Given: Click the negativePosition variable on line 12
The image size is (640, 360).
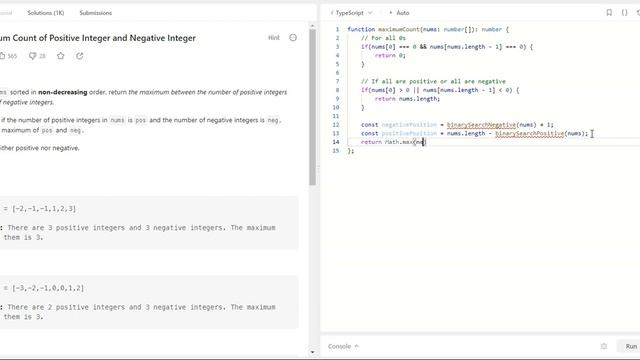Looking at the screenshot, I should (x=409, y=125).
